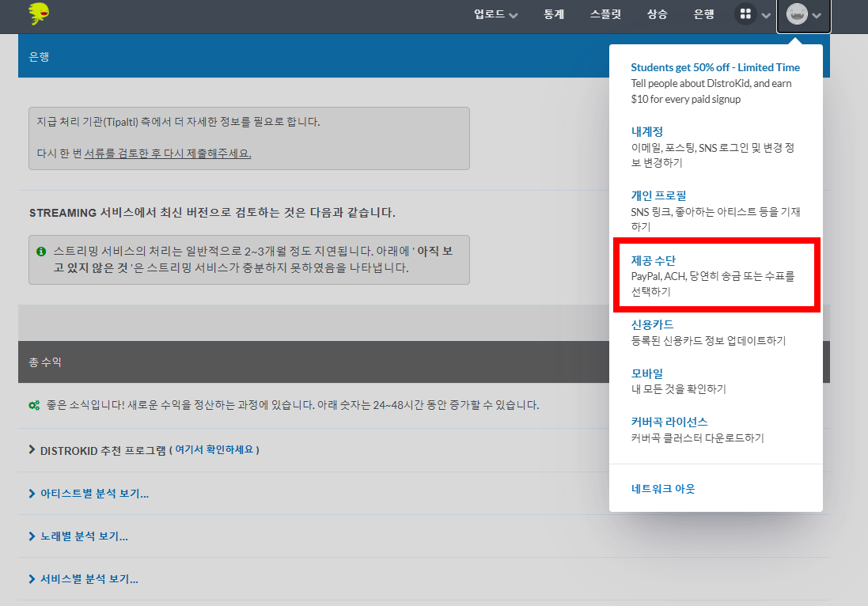Open 은행 in the top navigation

click(703, 13)
